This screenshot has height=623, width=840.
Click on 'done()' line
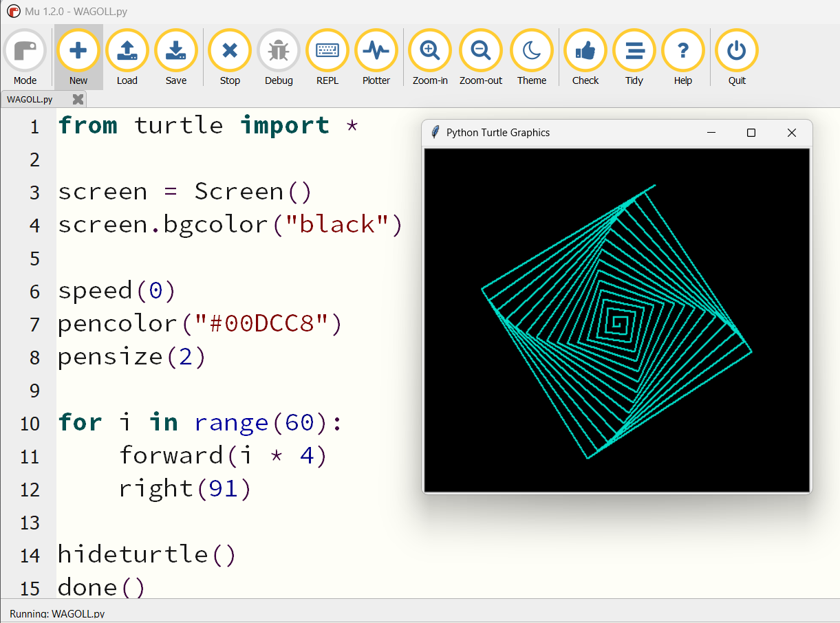(x=102, y=588)
